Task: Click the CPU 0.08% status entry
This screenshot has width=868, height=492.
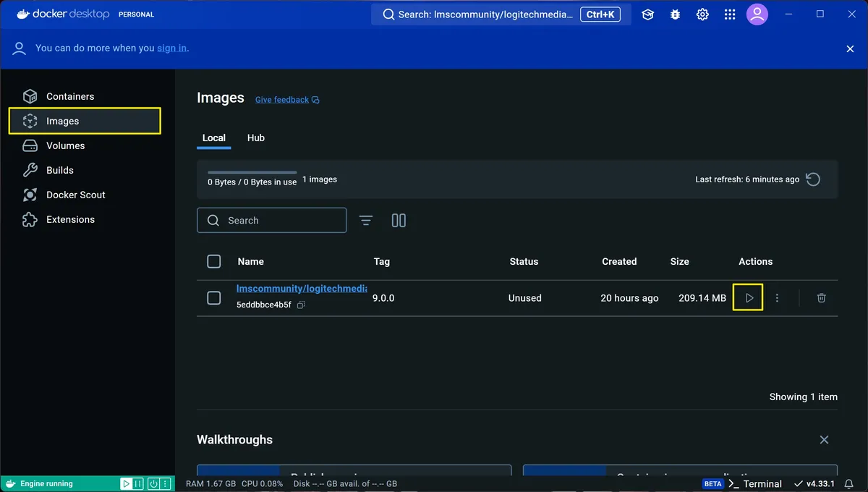Action: 262,484
